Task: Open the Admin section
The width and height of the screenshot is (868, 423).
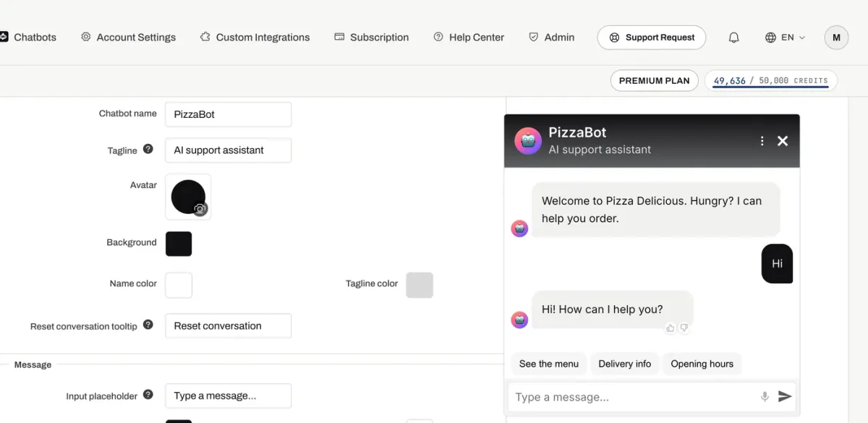Action: (551, 37)
